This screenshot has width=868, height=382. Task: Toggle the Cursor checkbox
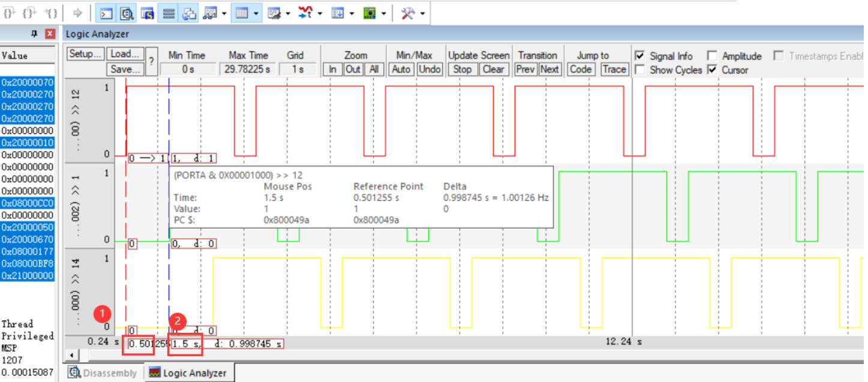point(712,70)
